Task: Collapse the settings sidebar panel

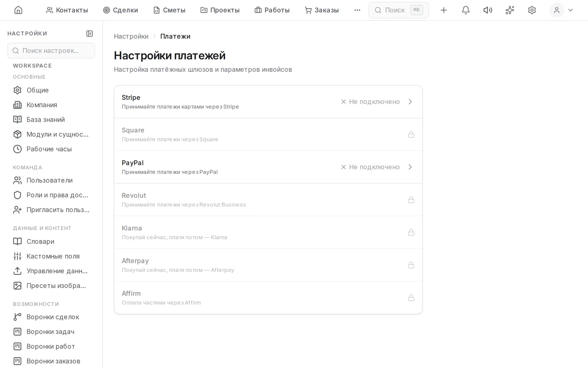Action: click(x=89, y=33)
